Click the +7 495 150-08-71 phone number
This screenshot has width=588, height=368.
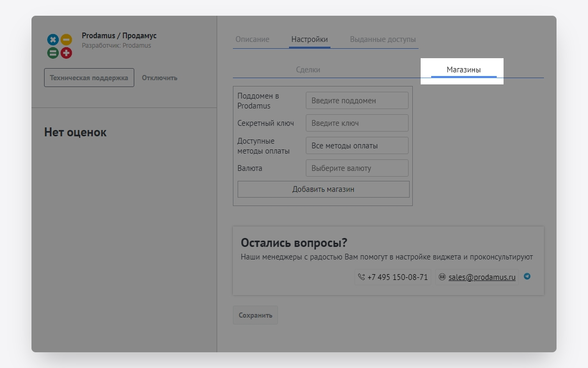click(397, 277)
